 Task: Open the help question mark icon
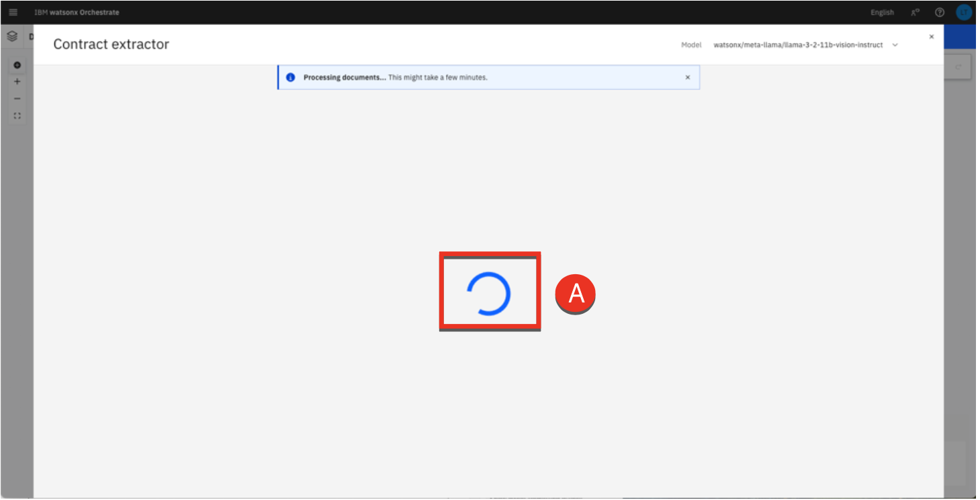pyautogui.click(x=940, y=12)
